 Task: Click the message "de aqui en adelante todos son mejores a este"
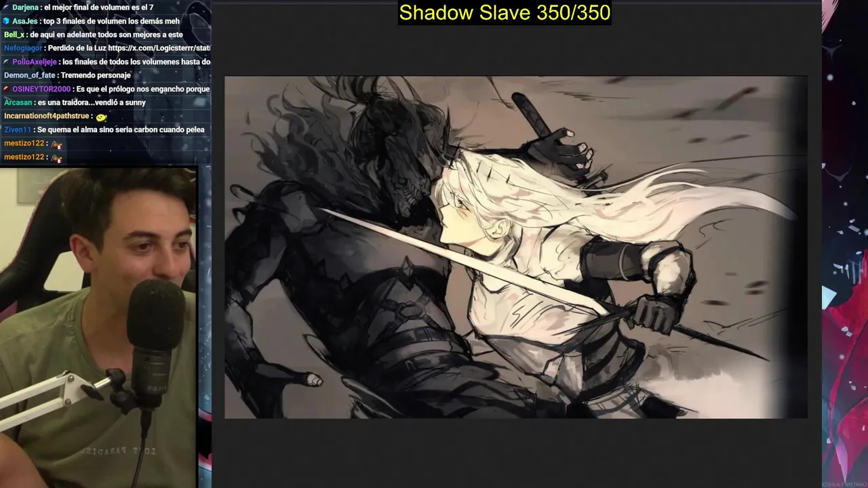pos(106,35)
